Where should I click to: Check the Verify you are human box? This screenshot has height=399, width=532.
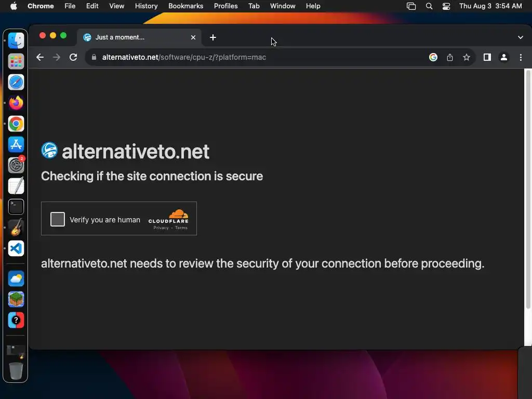coord(57,219)
